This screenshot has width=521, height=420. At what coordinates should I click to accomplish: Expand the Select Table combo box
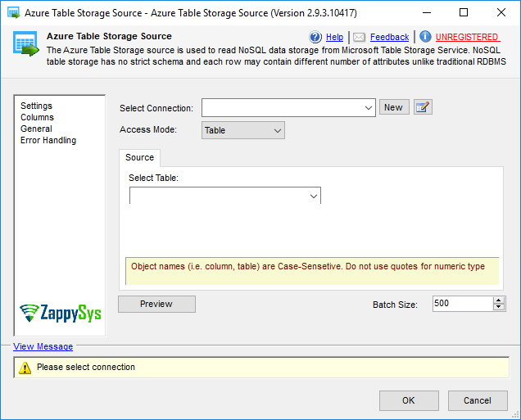[225, 196]
